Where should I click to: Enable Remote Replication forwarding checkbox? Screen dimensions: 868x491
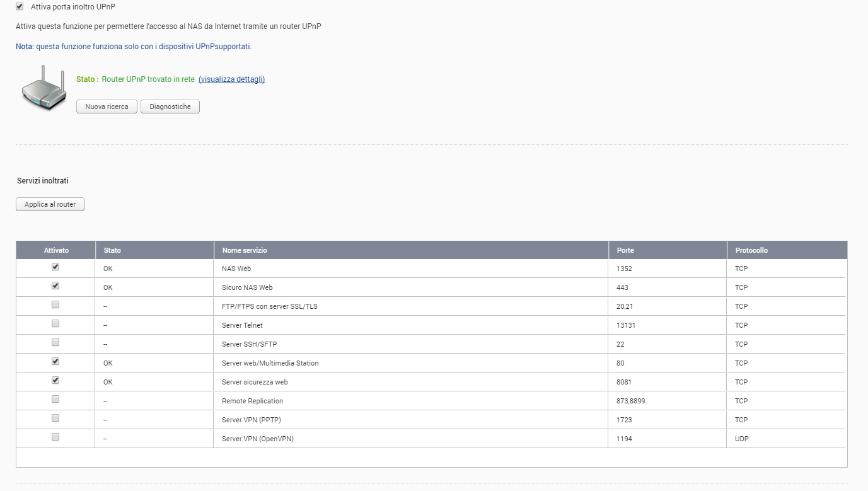(x=55, y=400)
